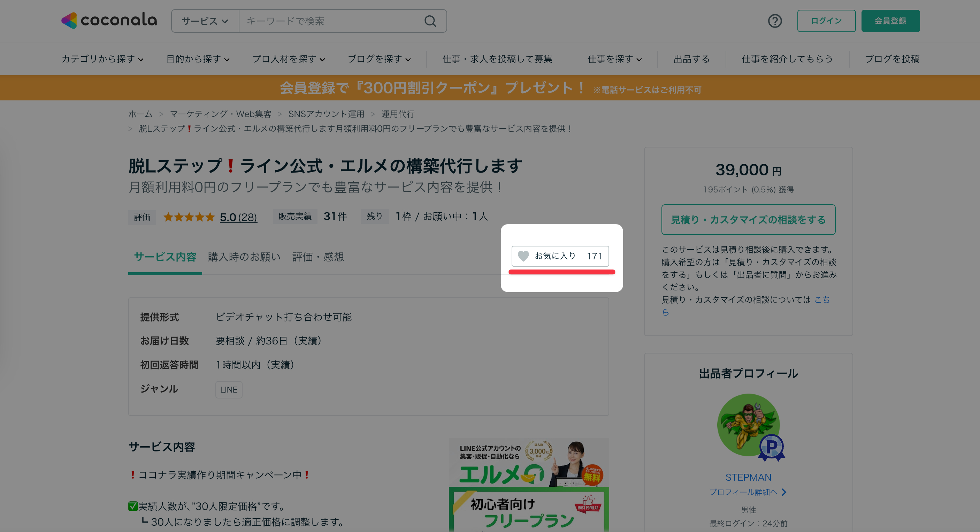Click the coconala logo
The image size is (980, 532).
[x=109, y=21]
